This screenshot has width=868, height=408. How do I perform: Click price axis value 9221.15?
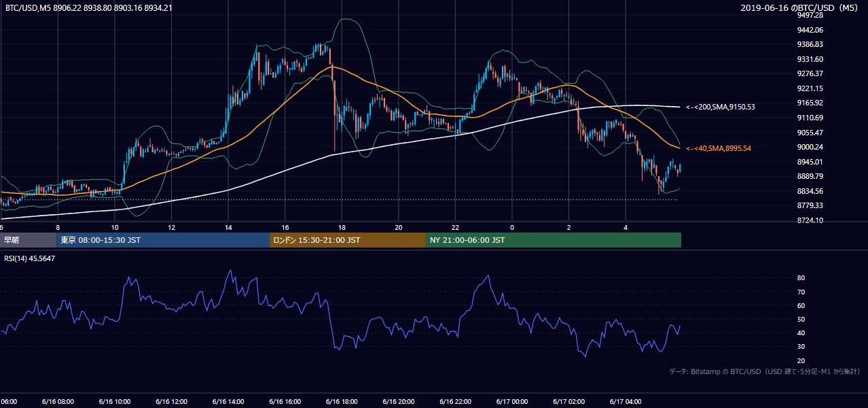click(x=810, y=88)
